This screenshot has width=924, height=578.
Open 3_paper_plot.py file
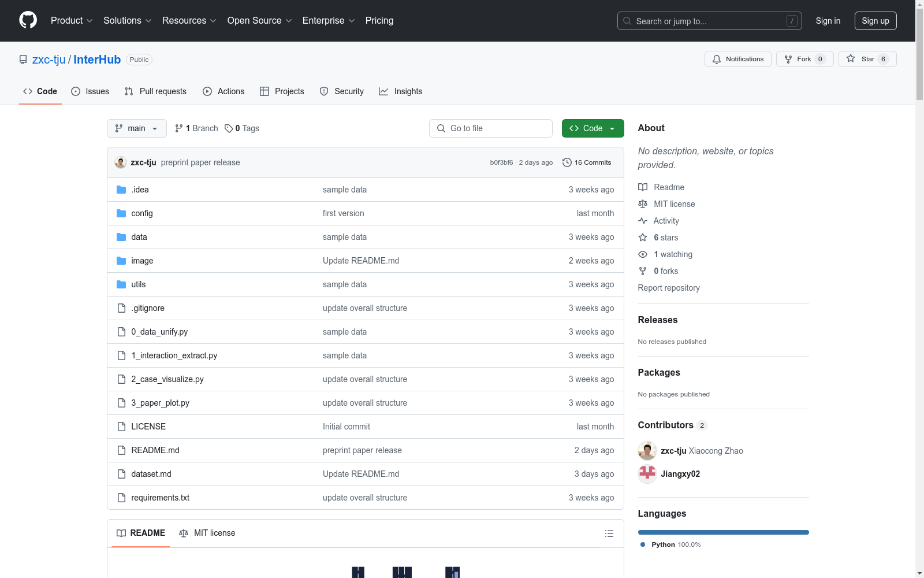(161, 403)
